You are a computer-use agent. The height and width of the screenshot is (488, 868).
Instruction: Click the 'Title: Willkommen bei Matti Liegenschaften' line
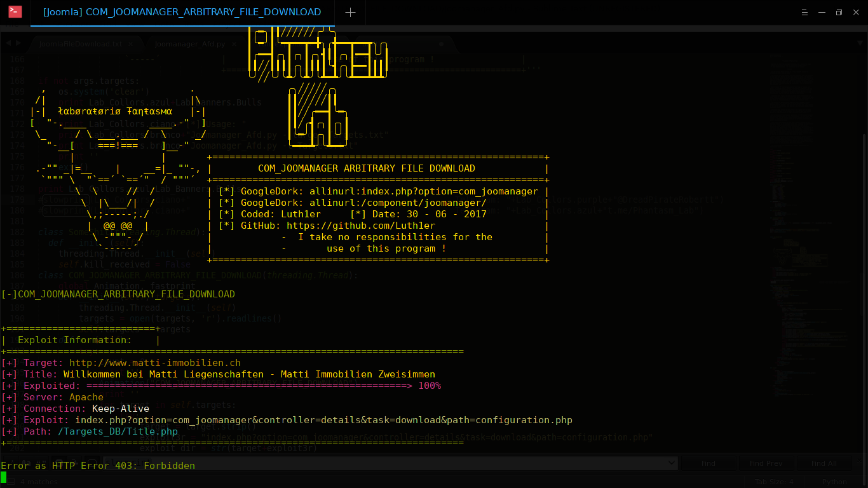coord(218,374)
